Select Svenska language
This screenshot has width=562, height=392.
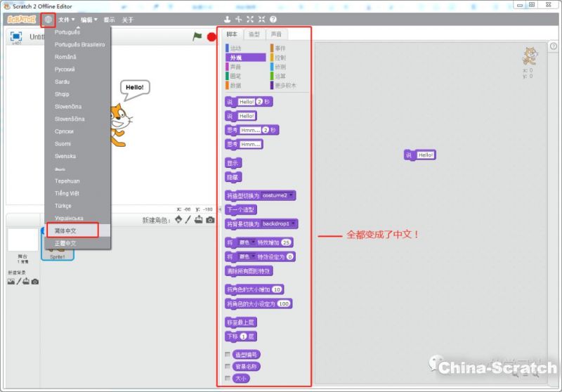[77, 156]
